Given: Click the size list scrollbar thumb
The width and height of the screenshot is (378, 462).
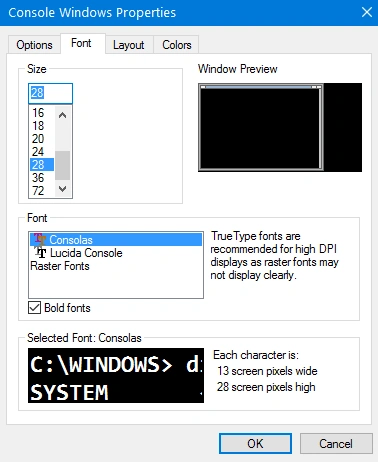Looking at the screenshot, I should pyautogui.click(x=62, y=165).
